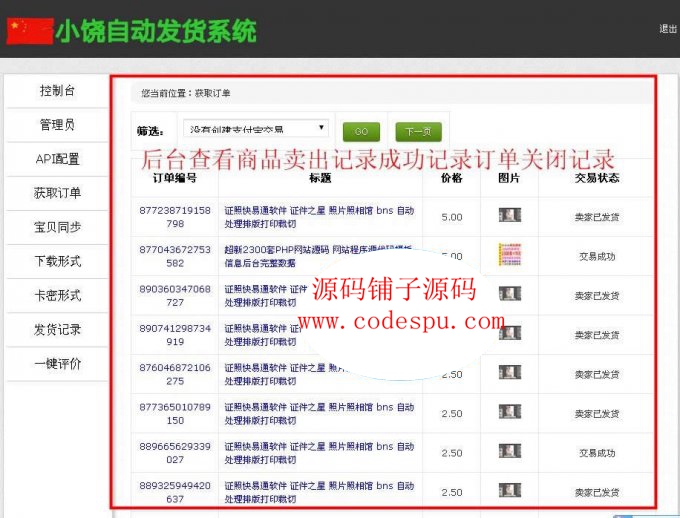
Task: Click 卖家已发货 status of order 890360347068727
Action: tap(597, 296)
